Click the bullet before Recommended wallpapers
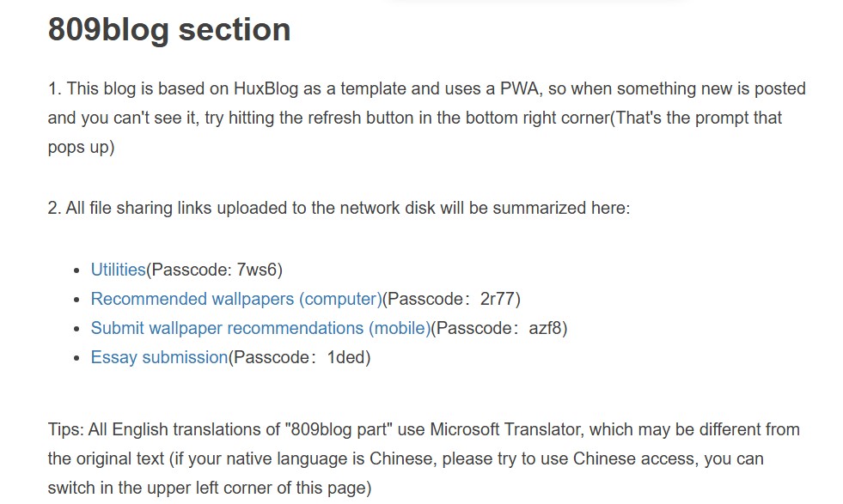 tap(76, 300)
